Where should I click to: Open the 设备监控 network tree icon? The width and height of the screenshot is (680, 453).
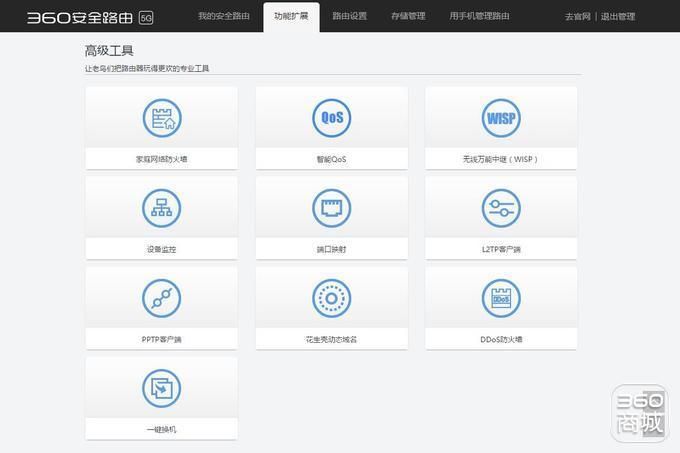pos(162,208)
